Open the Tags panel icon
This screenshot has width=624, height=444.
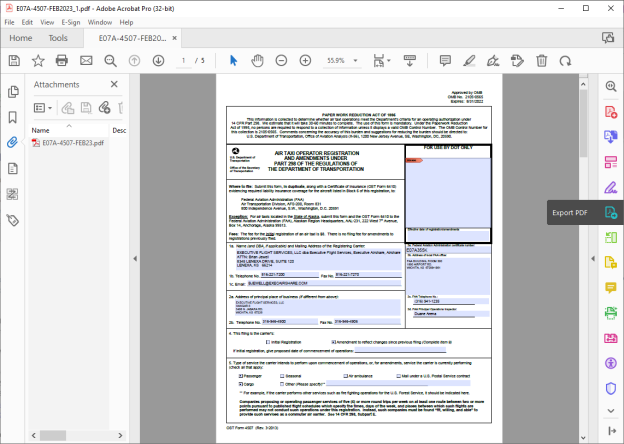point(13,220)
